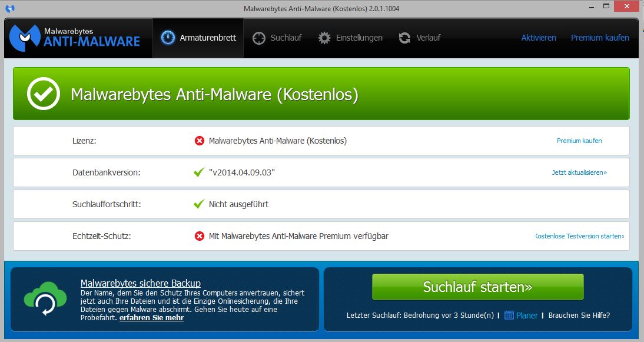
Task: Click the checkmark beside Datenbankversion
Action: [198, 172]
